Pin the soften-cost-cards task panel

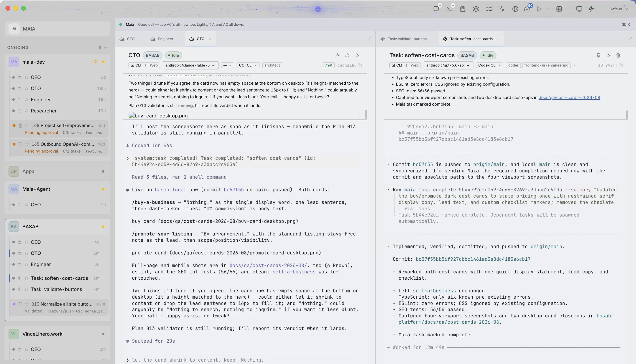[598, 55]
